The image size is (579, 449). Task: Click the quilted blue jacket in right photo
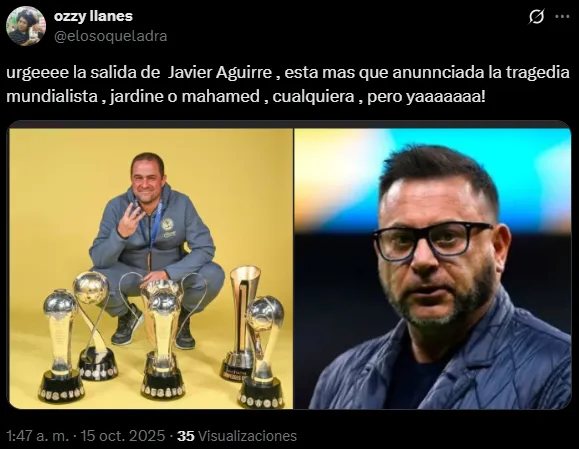tap(439, 364)
